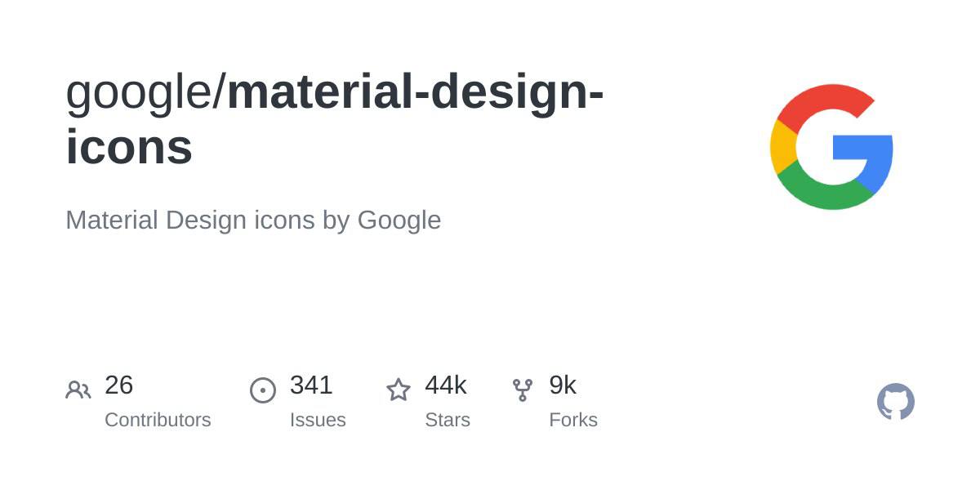
Task: Click the 341 issues count
Action: tap(311, 385)
